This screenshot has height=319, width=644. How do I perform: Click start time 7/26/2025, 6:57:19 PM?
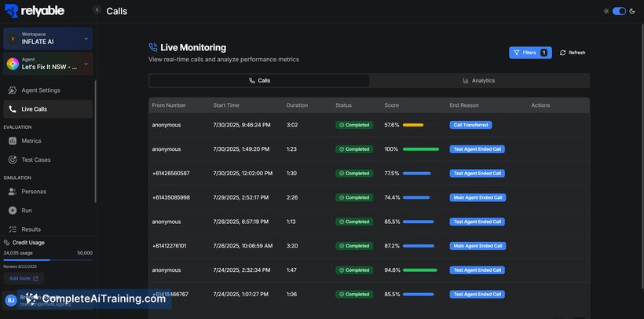click(x=240, y=222)
